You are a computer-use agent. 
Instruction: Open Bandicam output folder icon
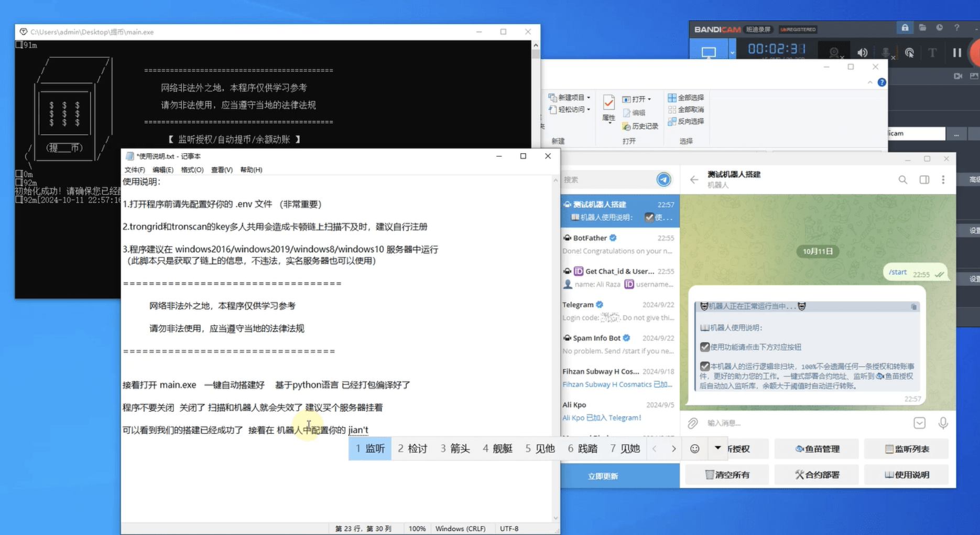pos(922,28)
